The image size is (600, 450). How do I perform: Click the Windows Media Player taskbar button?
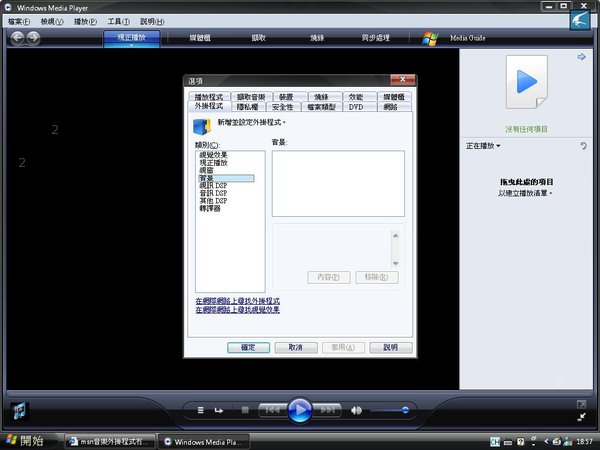(x=204, y=442)
